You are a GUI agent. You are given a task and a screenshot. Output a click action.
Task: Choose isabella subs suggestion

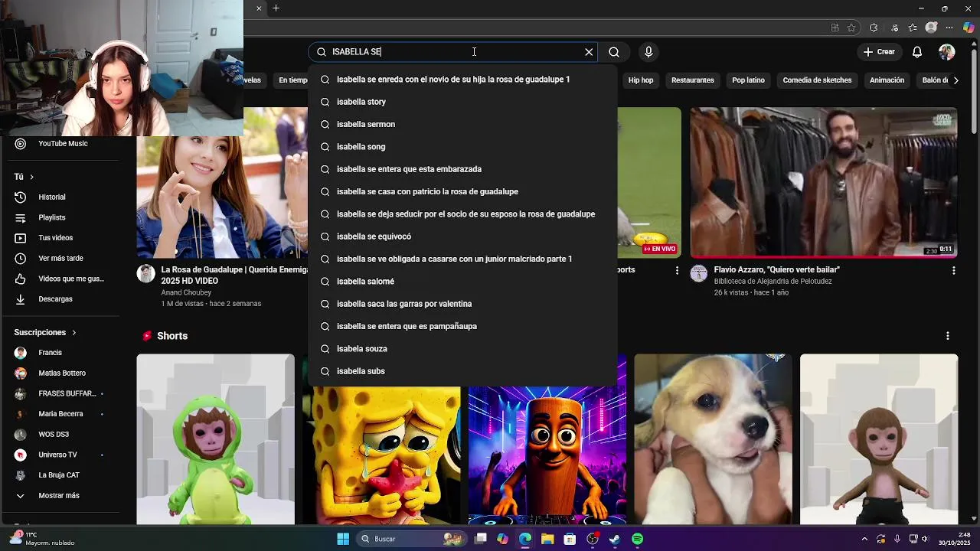click(x=462, y=371)
